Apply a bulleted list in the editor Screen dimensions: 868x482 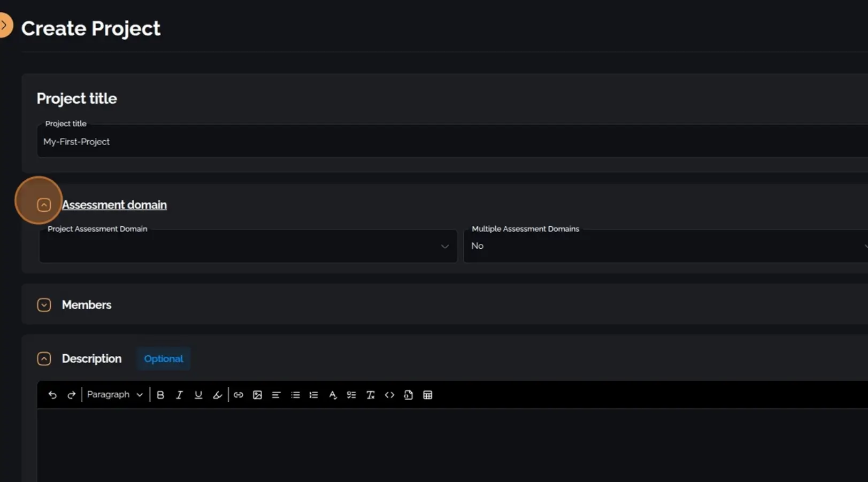tap(295, 395)
